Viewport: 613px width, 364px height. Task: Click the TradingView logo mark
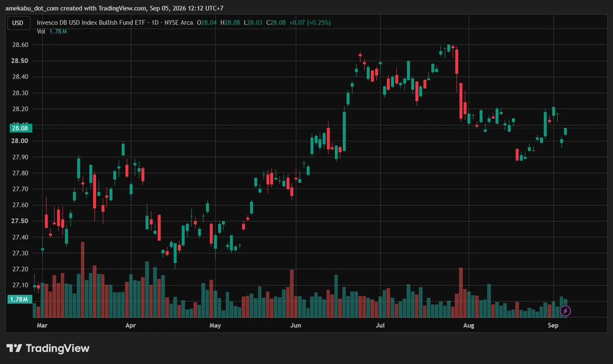14,349
